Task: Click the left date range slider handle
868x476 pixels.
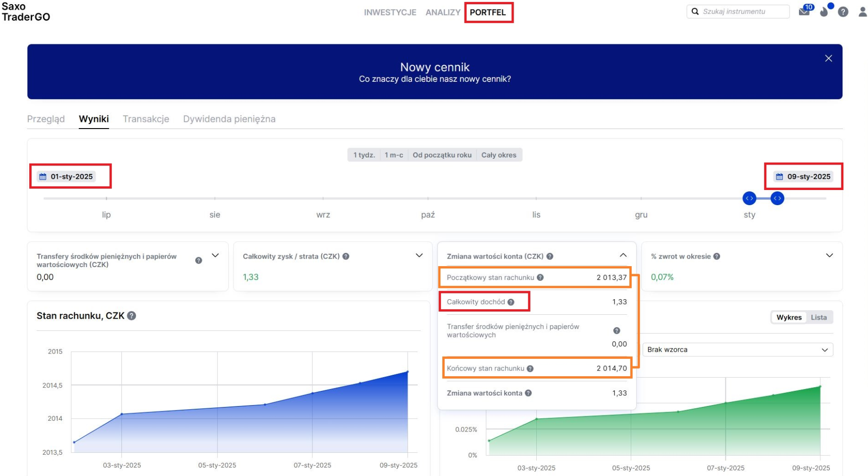Action: pyautogui.click(x=749, y=198)
